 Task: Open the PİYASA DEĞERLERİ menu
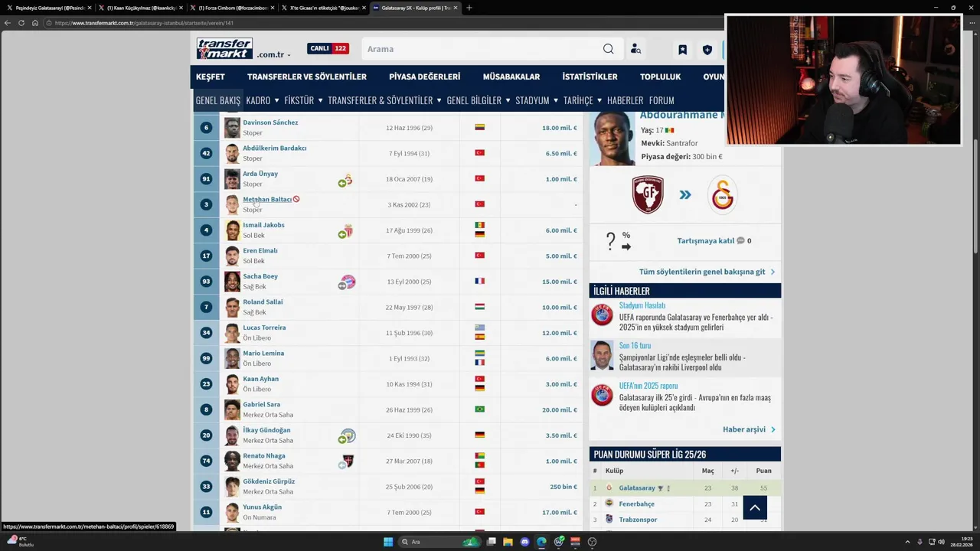click(424, 77)
